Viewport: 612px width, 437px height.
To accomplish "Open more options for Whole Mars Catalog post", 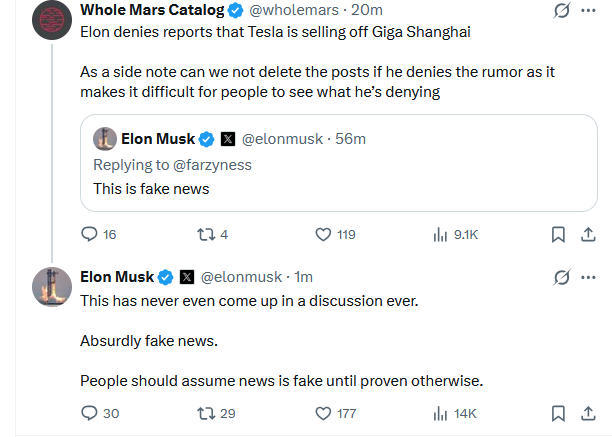I will (588, 11).
